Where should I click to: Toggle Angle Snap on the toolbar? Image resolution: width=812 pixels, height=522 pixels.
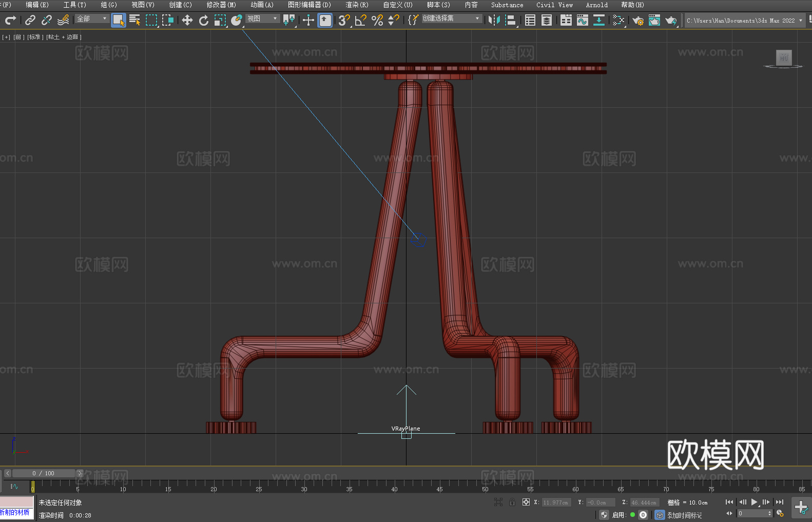pos(361,20)
